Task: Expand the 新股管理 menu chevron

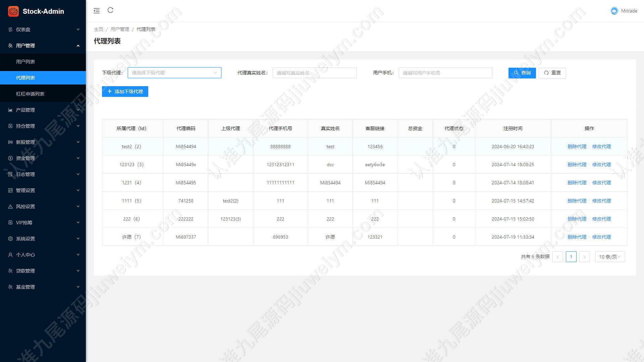Action: coord(78,142)
